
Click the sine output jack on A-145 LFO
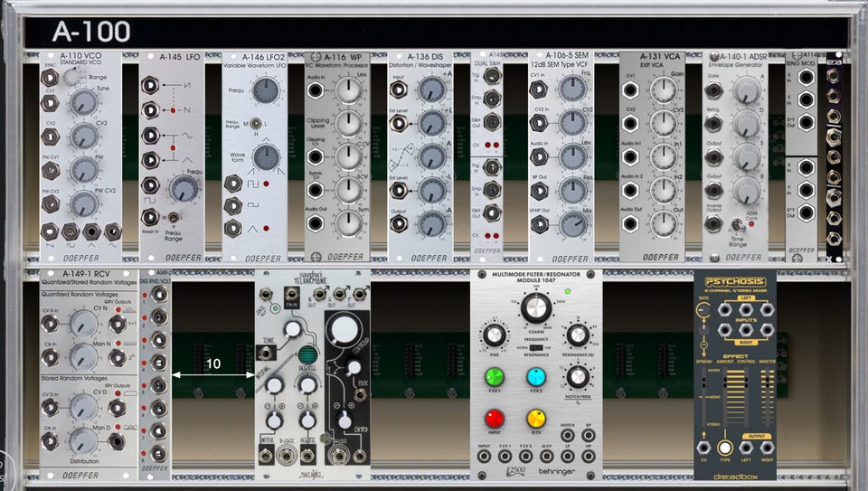(150, 136)
